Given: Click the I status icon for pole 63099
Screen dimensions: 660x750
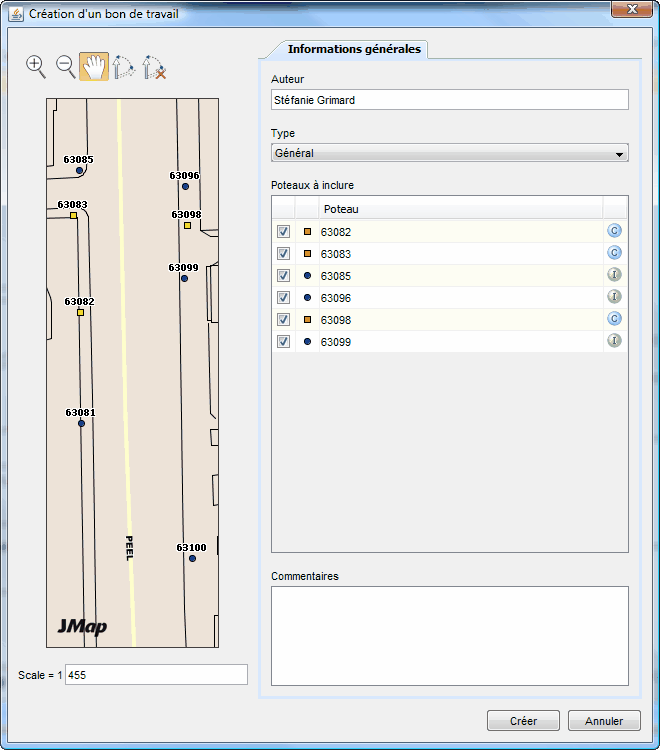Looking at the screenshot, I should [615, 341].
